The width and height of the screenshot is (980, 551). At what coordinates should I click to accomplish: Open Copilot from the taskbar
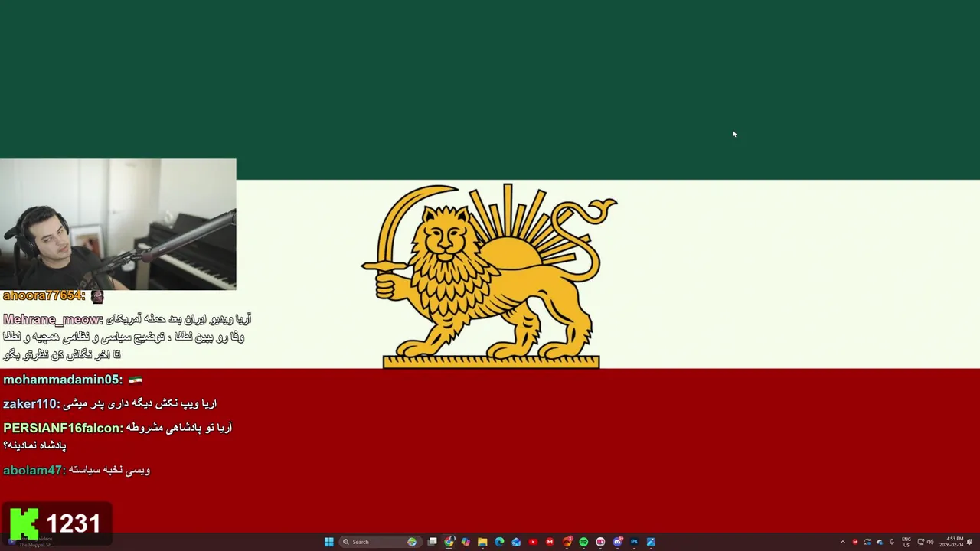pyautogui.click(x=465, y=542)
